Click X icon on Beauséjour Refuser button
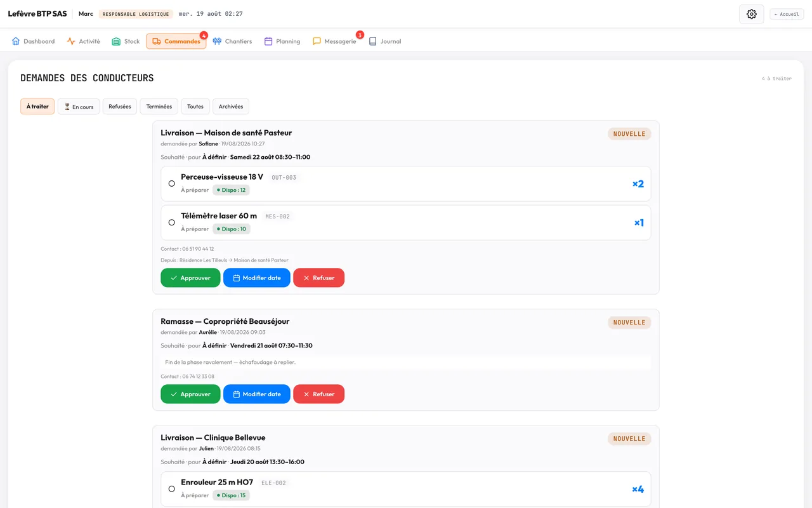This screenshot has width=812, height=508. coord(306,394)
